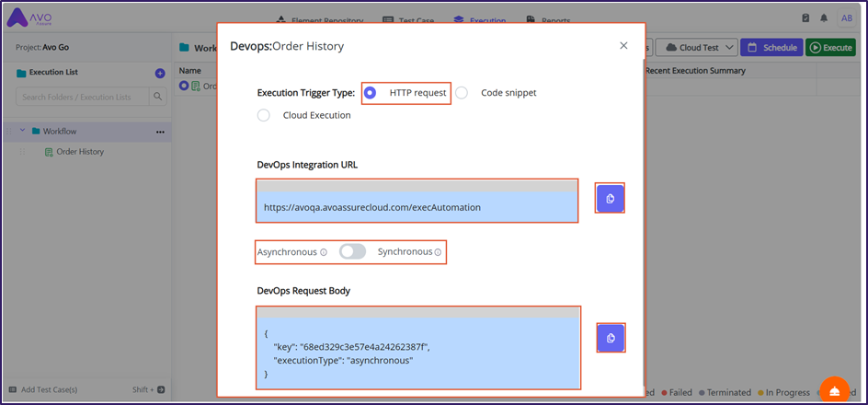Copy the DevOps Integration URL
This screenshot has width=868, height=405.
pos(610,198)
